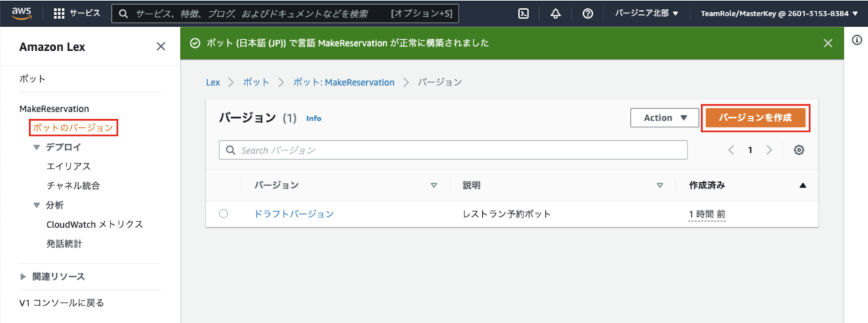The image size is (868, 323).
Task: Open the Info link next to バージョン
Action: point(314,119)
